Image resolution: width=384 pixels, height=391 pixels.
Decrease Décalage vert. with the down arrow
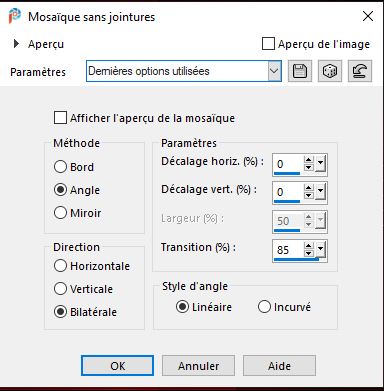click(309, 196)
